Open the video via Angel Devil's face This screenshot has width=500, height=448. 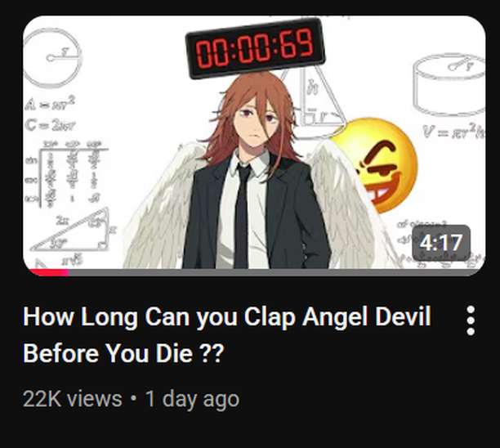pyautogui.click(x=254, y=123)
